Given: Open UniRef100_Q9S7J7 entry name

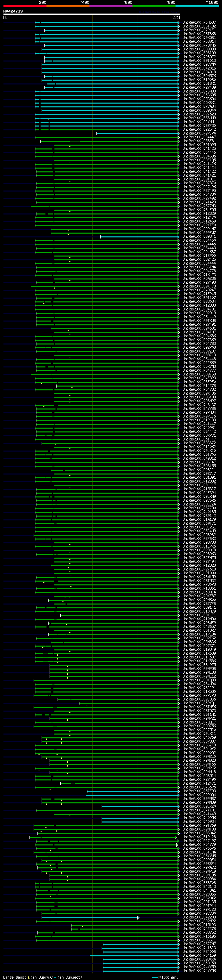Looking at the screenshot, I should (x=199, y=473).
